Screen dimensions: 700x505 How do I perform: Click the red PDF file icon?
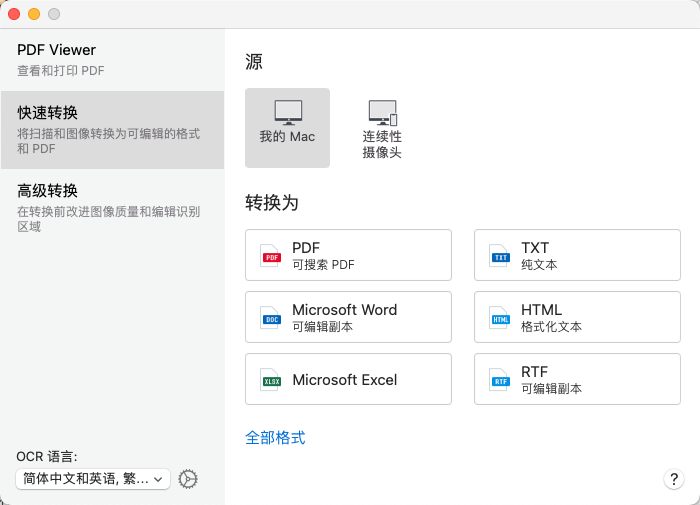[271, 256]
